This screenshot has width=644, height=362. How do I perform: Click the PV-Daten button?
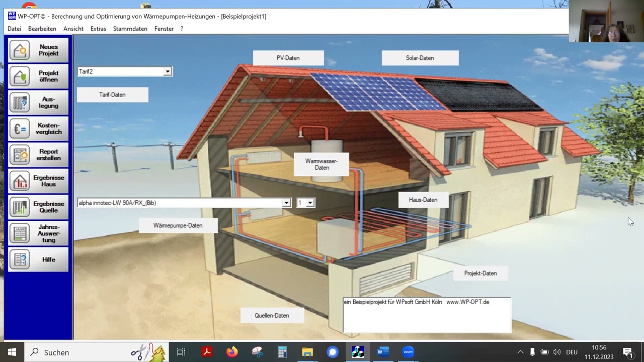coord(288,58)
